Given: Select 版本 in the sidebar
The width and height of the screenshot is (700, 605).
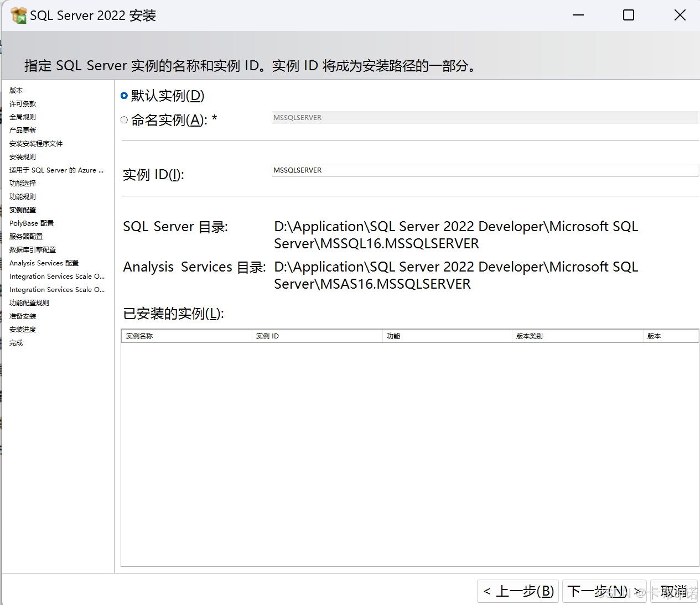Looking at the screenshot, I should pos(15,90).
